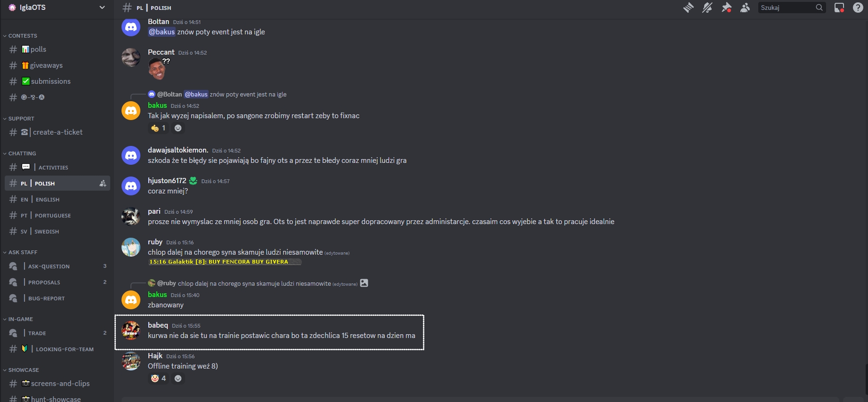This screenshot has width=868, height=402.
Task: Open the giveaways channel
Action: click(x=46, y=65)
